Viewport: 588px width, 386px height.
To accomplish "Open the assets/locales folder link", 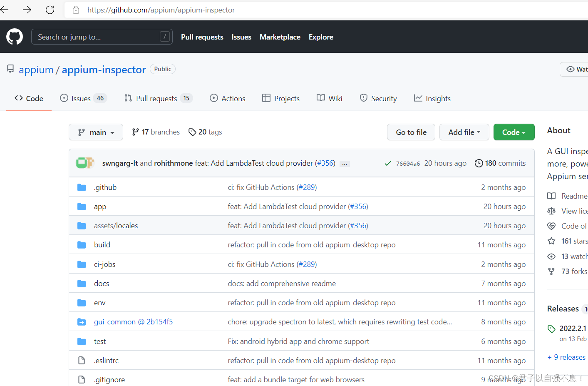I will (x=116, y=226).
